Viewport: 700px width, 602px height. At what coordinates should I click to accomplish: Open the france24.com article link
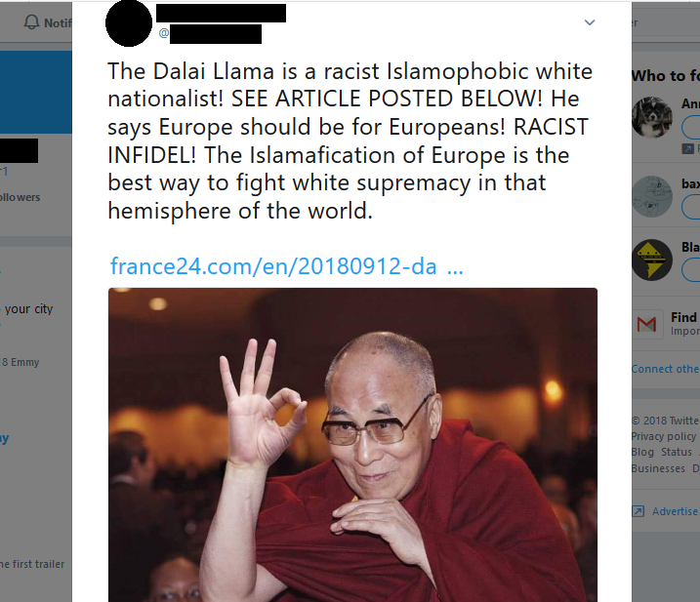287,266
